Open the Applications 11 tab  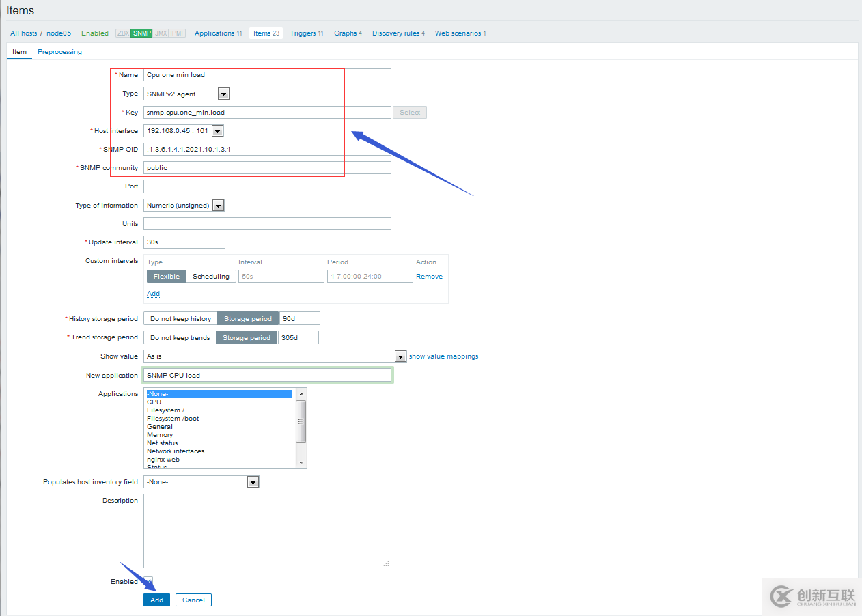pyautogui.click(x=218, y=33)
